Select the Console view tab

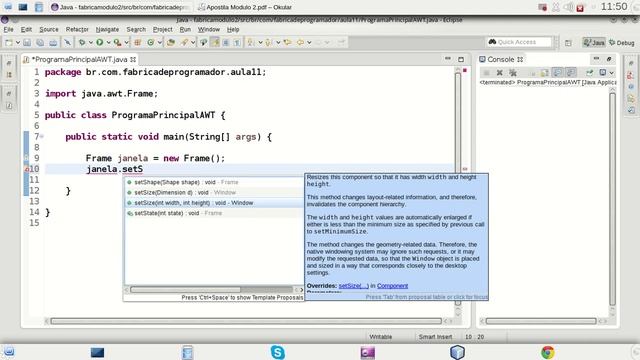click(501, 60)
